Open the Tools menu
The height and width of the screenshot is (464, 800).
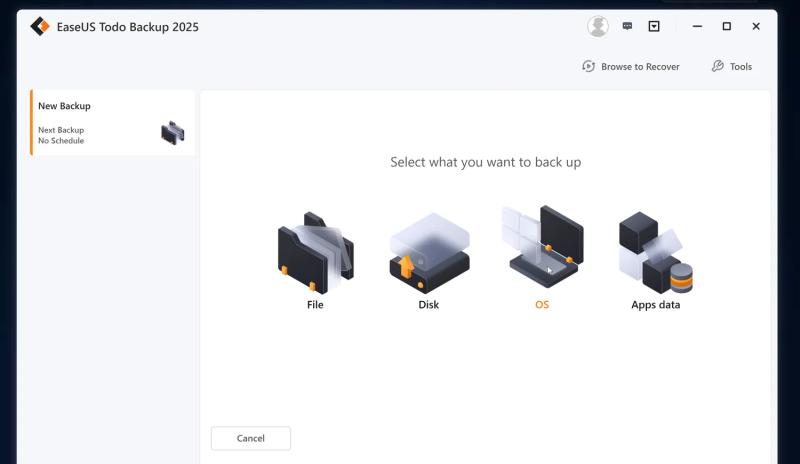point(732,66)
